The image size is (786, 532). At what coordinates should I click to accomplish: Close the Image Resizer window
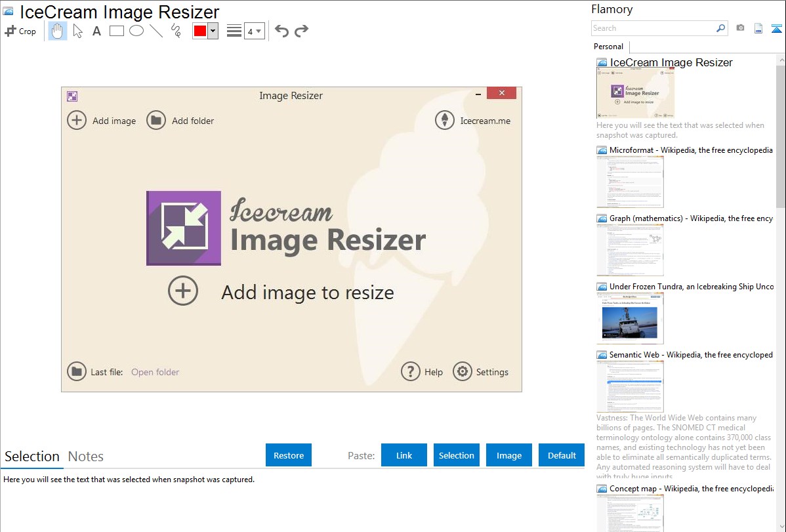click(501, 92)
